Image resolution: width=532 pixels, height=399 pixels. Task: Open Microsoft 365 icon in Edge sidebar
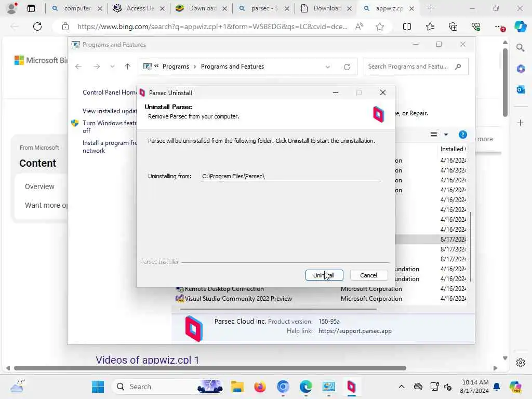coord(521,69)
